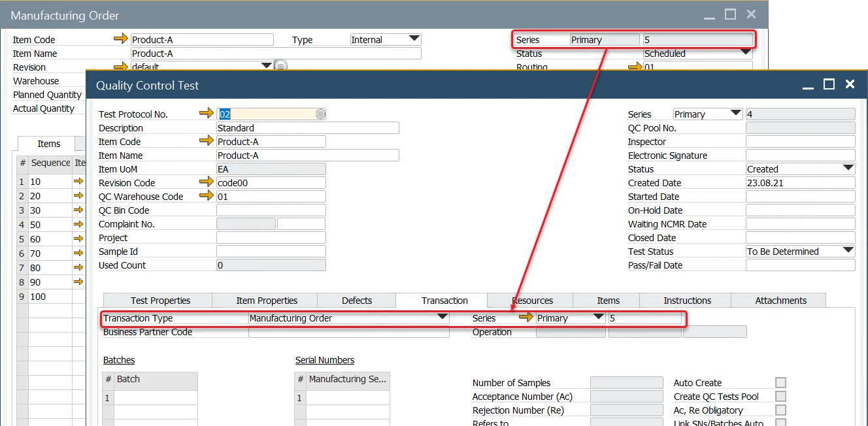Click the Test Protocol No. link arrow
Image resolution: width=868 pixels, height=426 pixels.
click(207, 114)
